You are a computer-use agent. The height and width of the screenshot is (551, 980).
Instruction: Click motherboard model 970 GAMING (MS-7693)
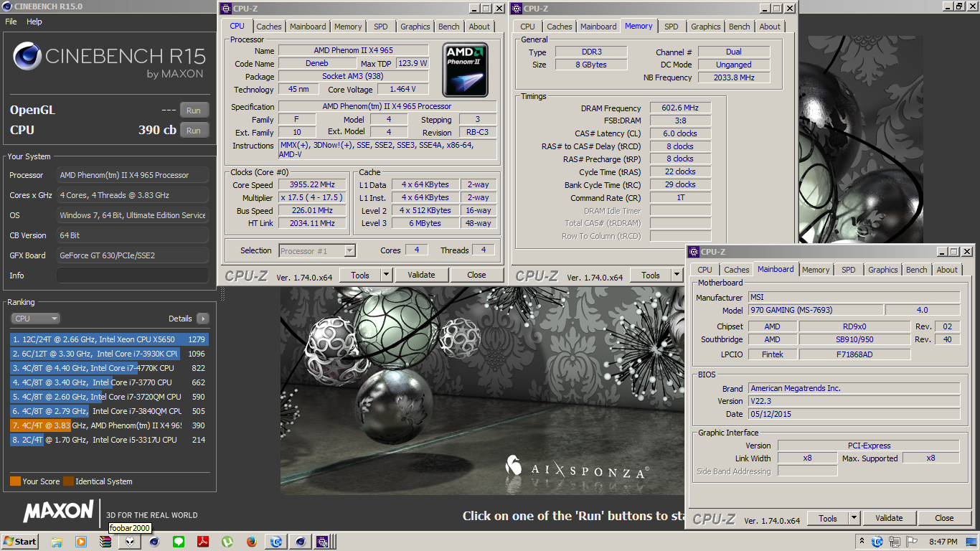(815, 310)
